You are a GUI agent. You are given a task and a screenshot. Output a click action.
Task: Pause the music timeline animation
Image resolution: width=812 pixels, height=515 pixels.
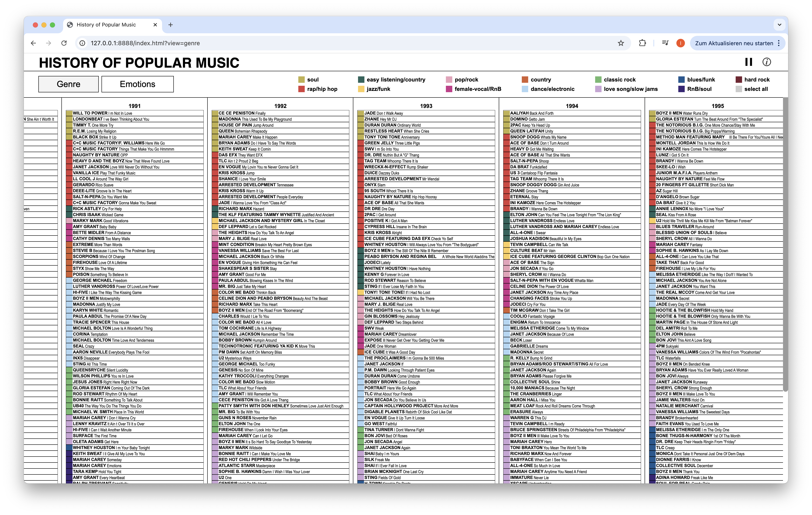pos(748,62)
